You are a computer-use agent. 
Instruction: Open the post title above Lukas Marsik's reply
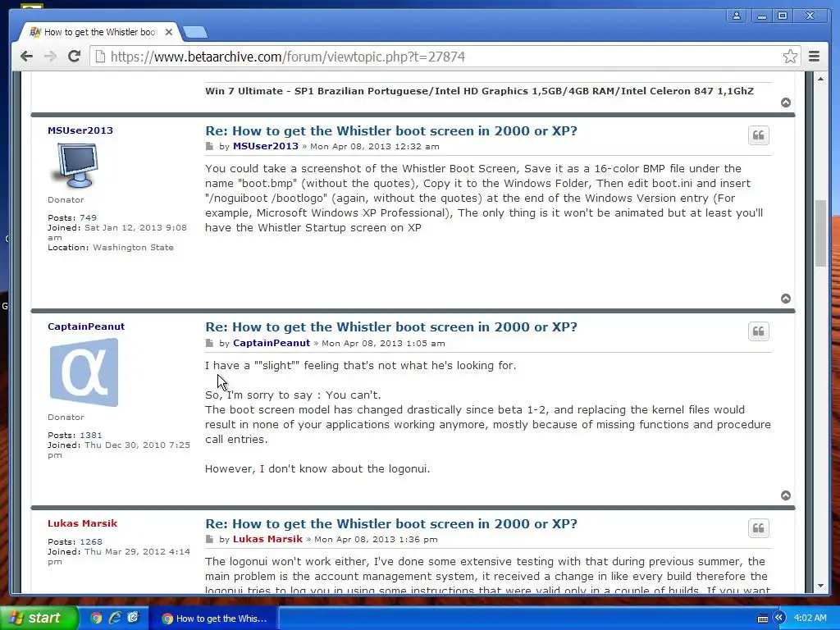coord(391,523)
